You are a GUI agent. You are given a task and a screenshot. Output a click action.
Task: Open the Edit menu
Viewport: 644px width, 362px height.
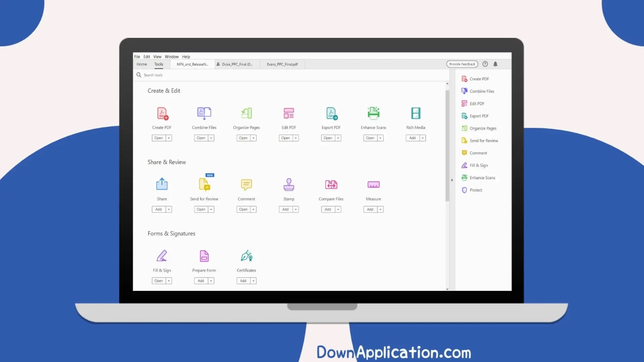coord(147,57)
